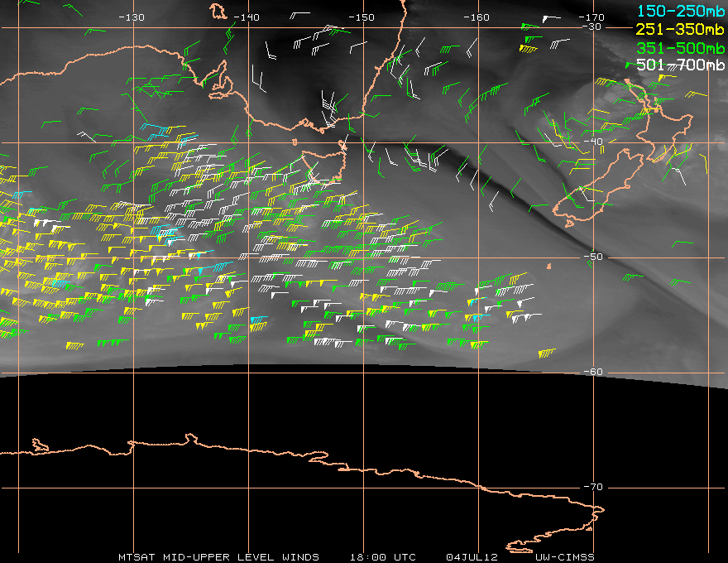The width and height of the screenshot is (728, 563).
Task: Click the -30 latitude label
Action: click(x=591, y=26)
